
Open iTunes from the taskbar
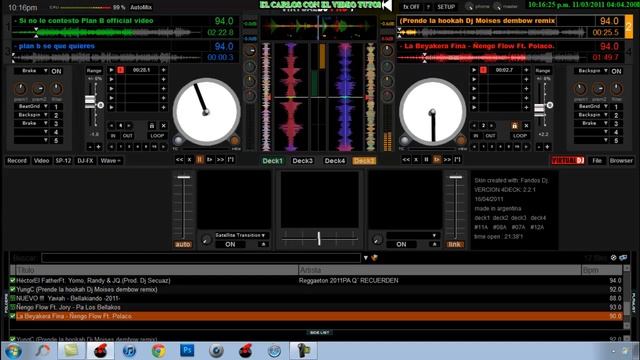coord(129,351)
